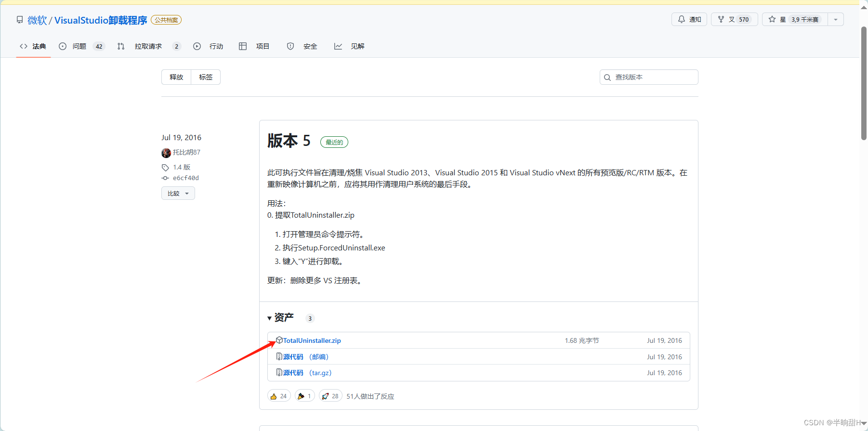
Task: Open commit e6cf40d
Action: point(186,178)
